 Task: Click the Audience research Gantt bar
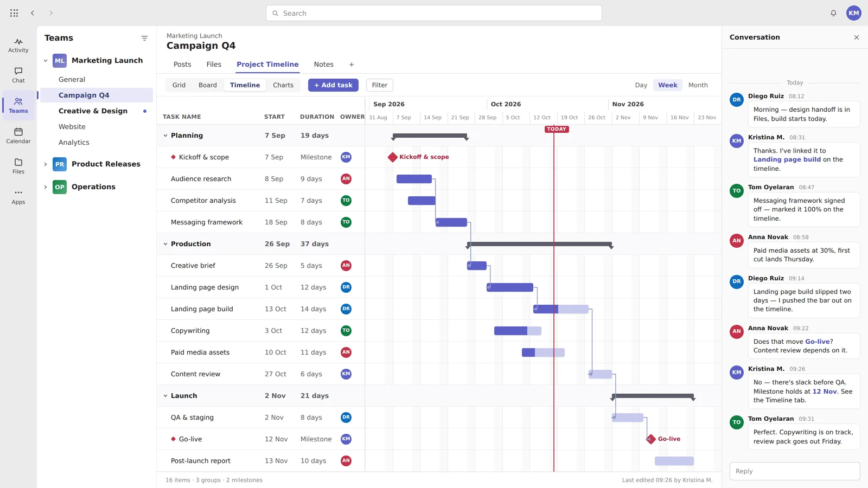(x=414, y=179)
